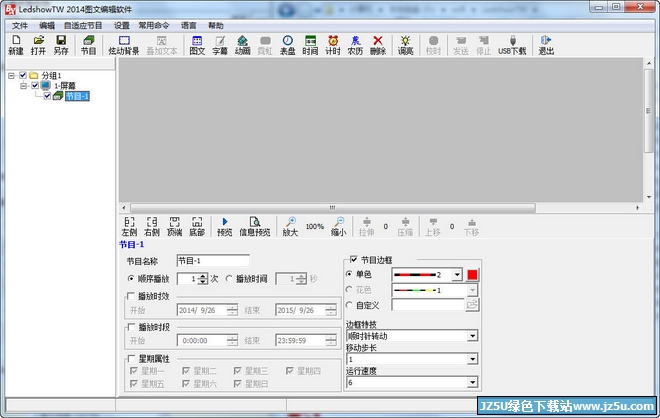660x418 pixels.
Task: Select the 顺序播放 radio button
Action: coord(131,279)
